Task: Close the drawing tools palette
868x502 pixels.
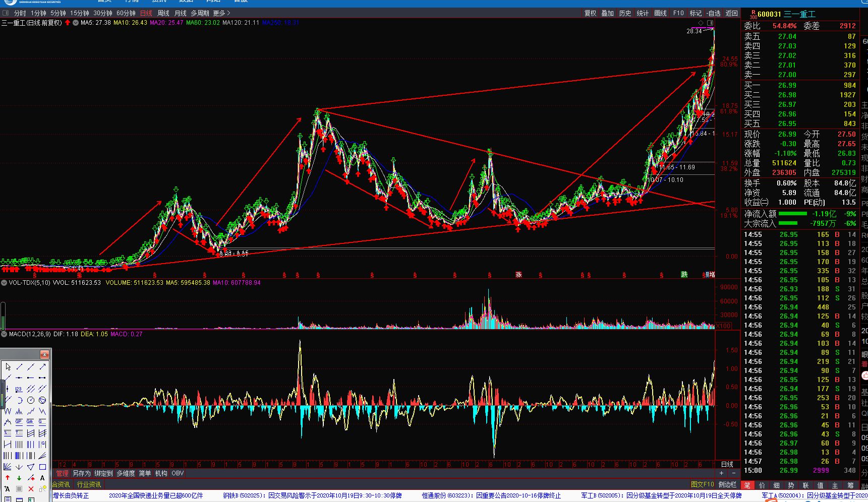Action: click(x=44, y=354)
